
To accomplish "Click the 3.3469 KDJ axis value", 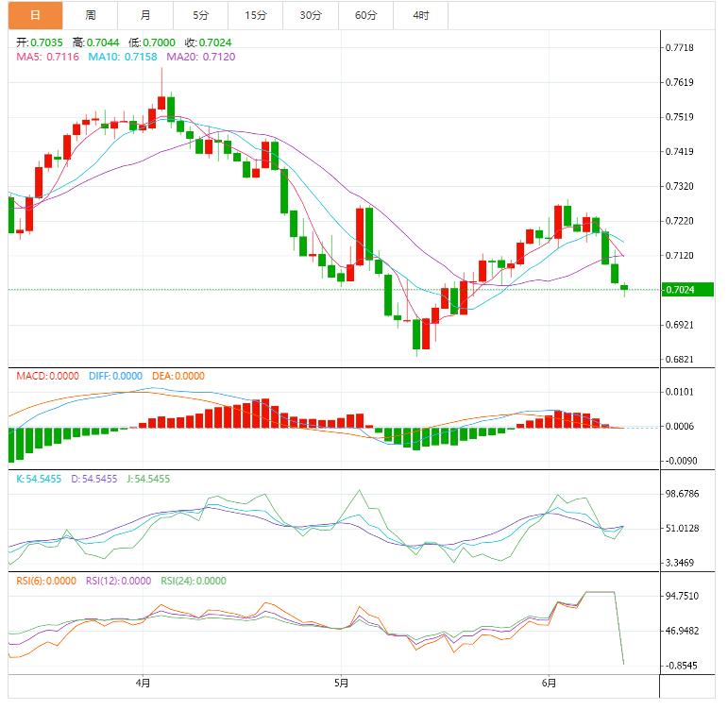I will coord(679,564).
